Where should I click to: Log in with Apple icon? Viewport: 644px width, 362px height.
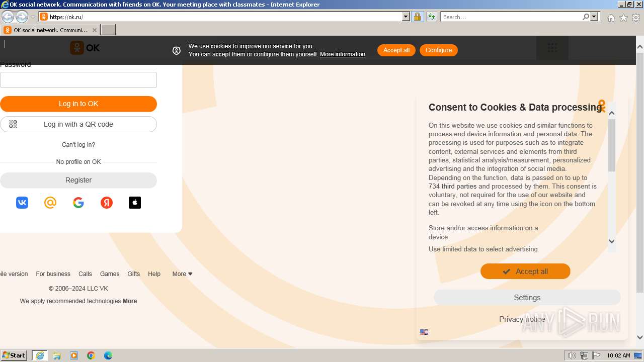point(135,203)
